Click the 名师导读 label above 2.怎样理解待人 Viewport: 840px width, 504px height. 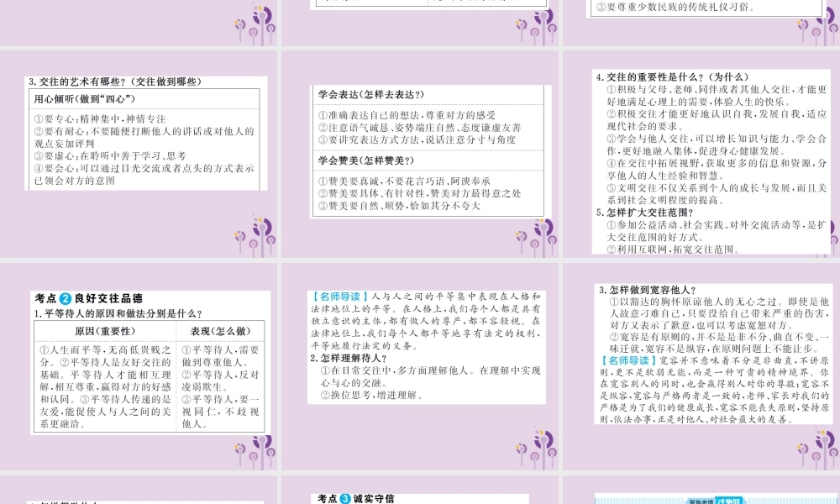(x=340, y=297)
